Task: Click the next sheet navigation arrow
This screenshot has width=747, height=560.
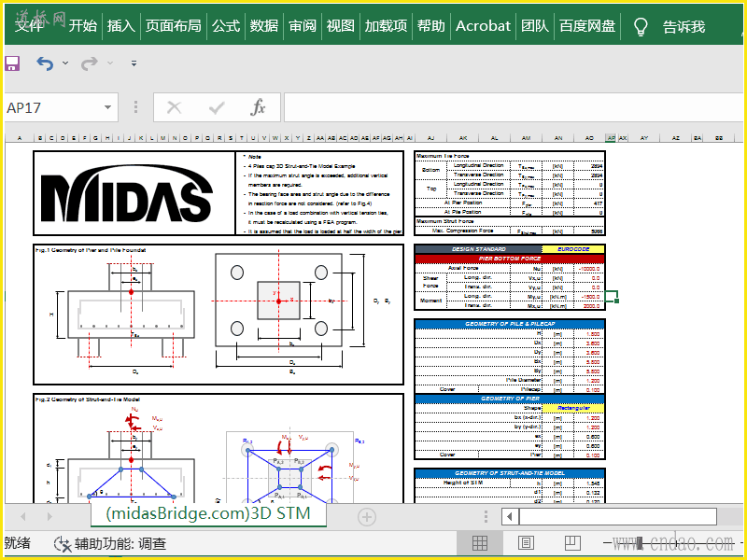Action: tap(49, 517)
